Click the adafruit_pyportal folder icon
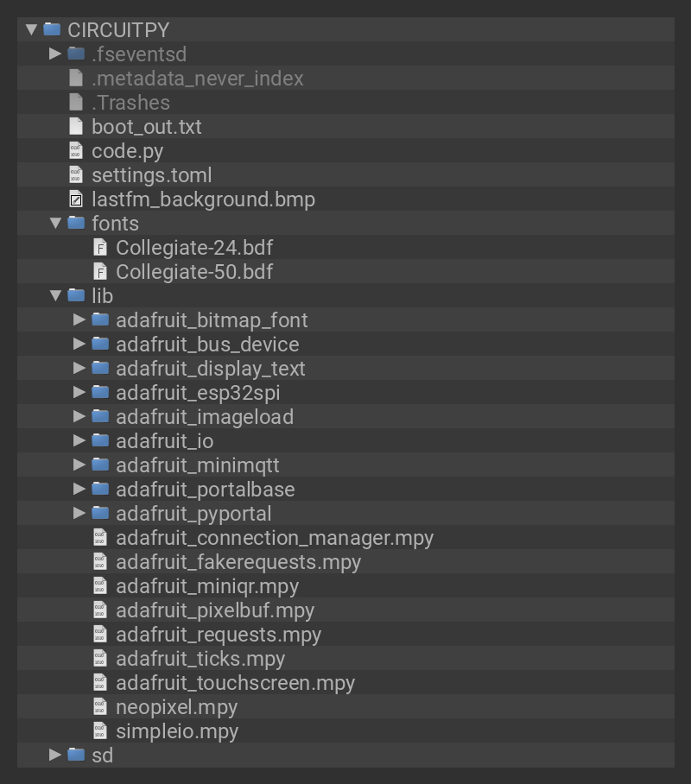Viewport: 691px width, 784px height. tap(100, 514)
